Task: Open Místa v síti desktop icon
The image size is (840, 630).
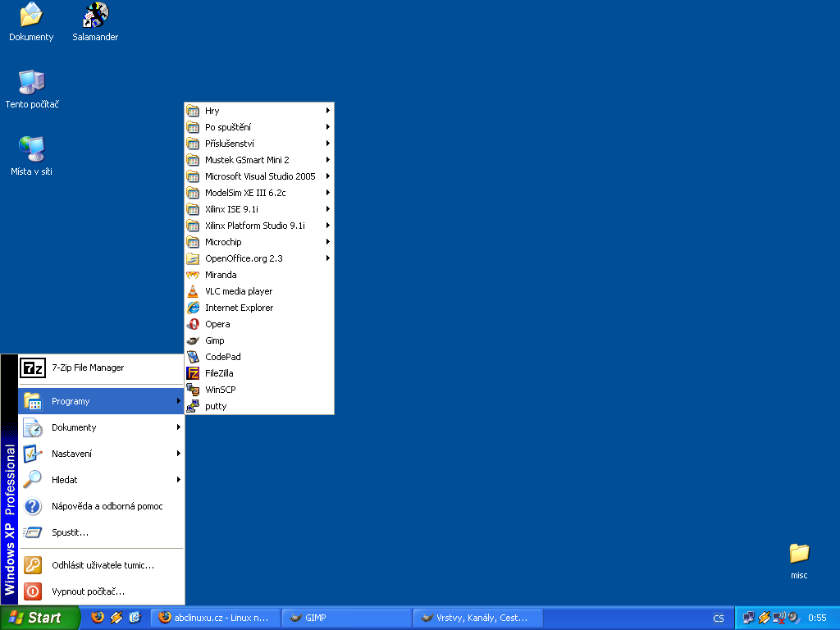Action: (x=32, y=149)
